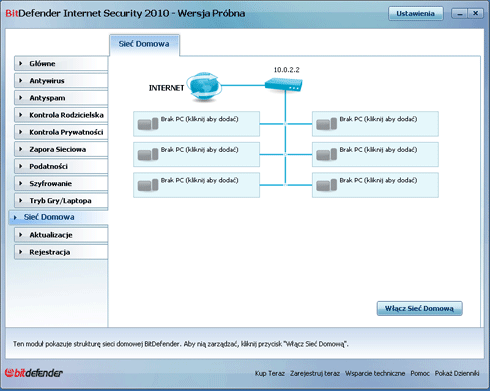This screenshot has height=391, width=490.
Task: Add a PC in bottom-right network slot
Action: [375, 185]
